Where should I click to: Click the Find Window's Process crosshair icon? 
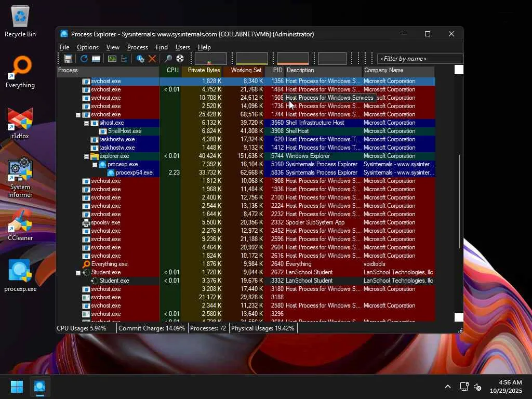click(x=180, y=59)
